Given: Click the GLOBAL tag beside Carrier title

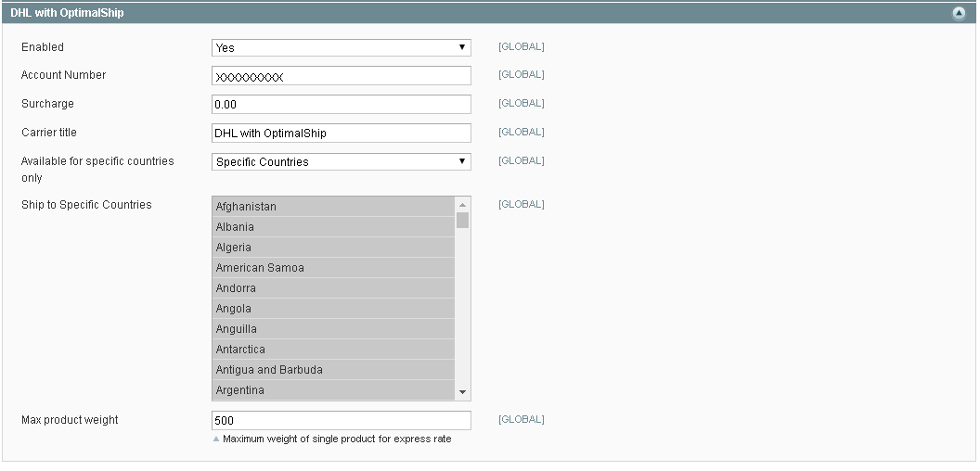Looking at the screenshot, I should tap(522, 132).
